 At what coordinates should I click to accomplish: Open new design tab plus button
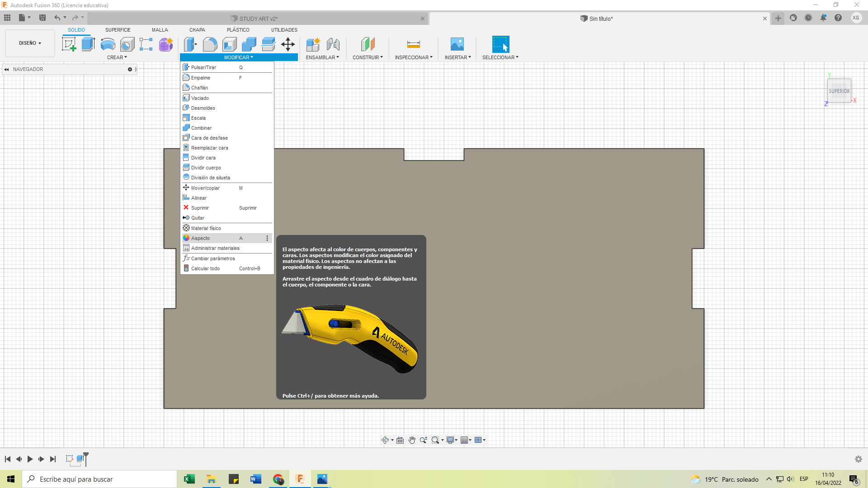click(x=778, y=19)
